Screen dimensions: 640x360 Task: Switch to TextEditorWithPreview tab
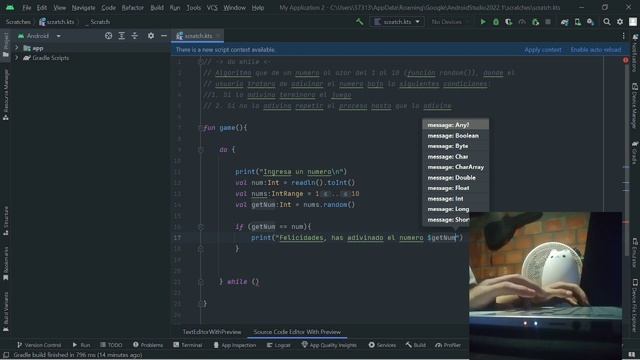pyautogui.click(x=212, y=332)
